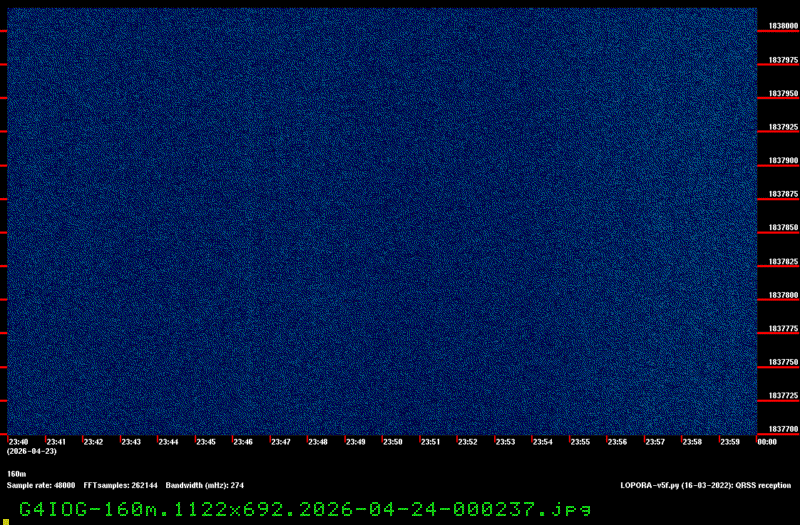
Task: Click the 00:00 time label
Action: [767, 441]
